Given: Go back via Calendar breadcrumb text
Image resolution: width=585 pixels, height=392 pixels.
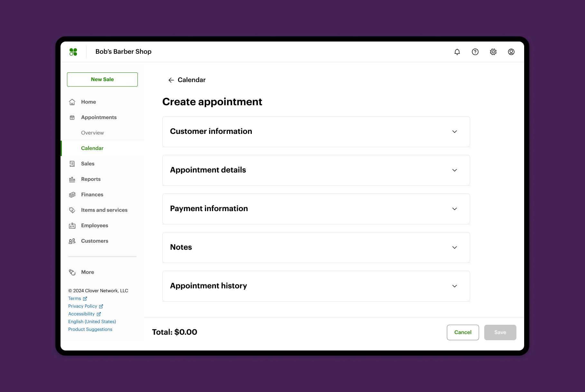Looking at the screenshot, I should pyautogui.click(x=192, y=80).
